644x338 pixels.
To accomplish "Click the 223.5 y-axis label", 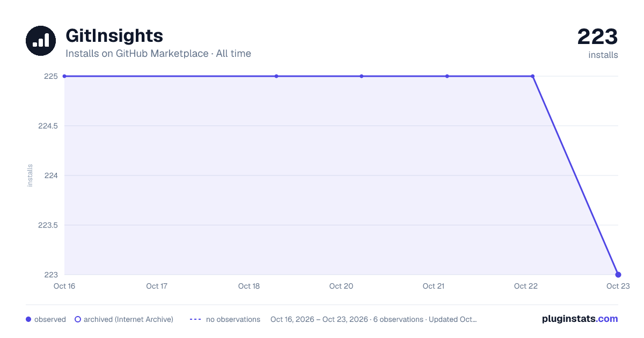I will [x=48, y=225].
